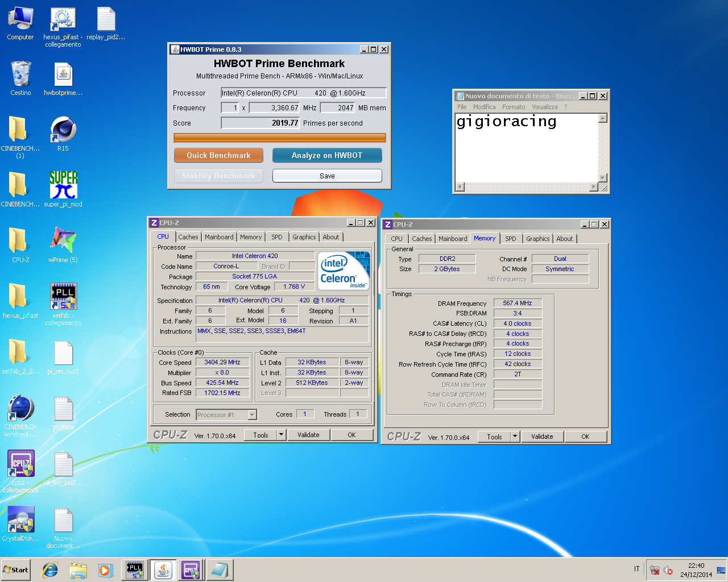This screenshot has height=582, width=728.
Task: Open Internet Explorer from the taskbar
Action: [x=50, y=570]
